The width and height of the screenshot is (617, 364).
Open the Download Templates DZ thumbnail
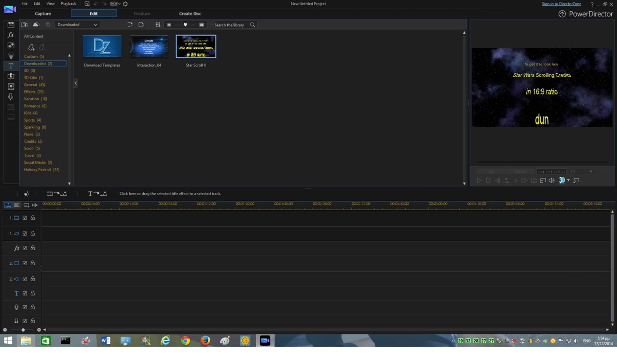click(x=102, y=47)
